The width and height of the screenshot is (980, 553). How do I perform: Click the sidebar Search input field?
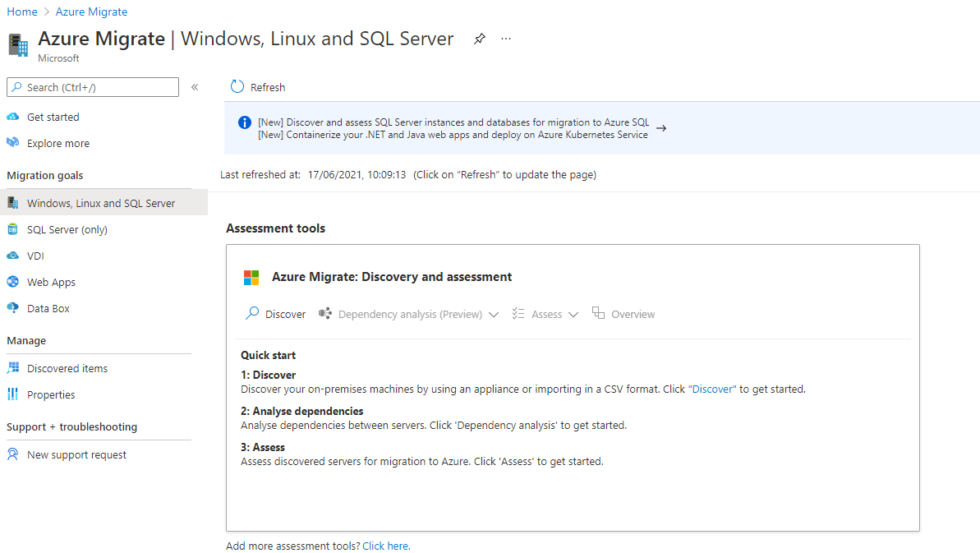pos(99,87)
